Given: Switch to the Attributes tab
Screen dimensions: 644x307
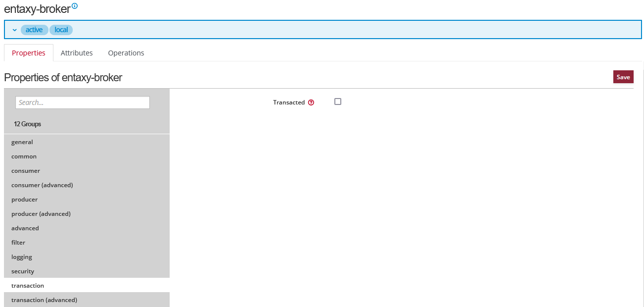Looking at the screenshot, I should coord(77,53).
